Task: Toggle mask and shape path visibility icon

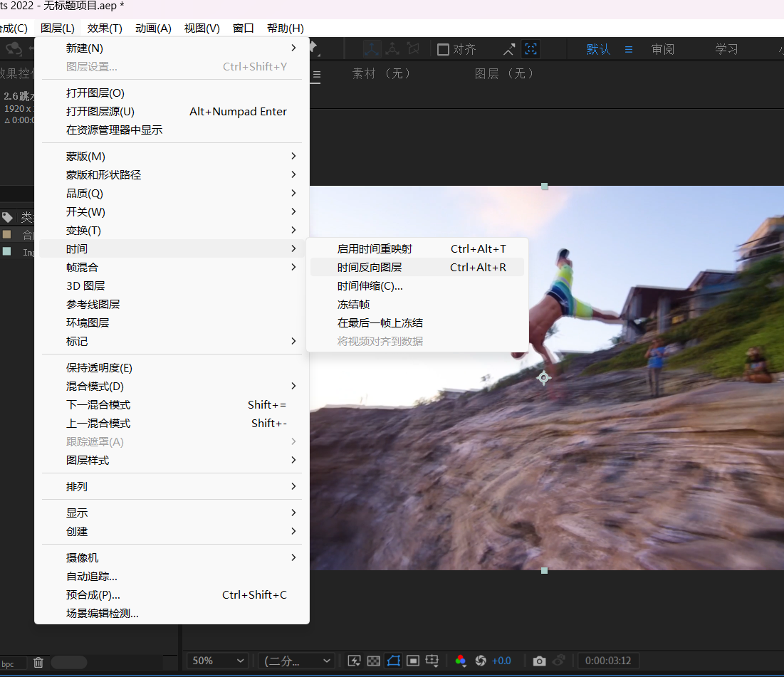Action: click(394, 661)
